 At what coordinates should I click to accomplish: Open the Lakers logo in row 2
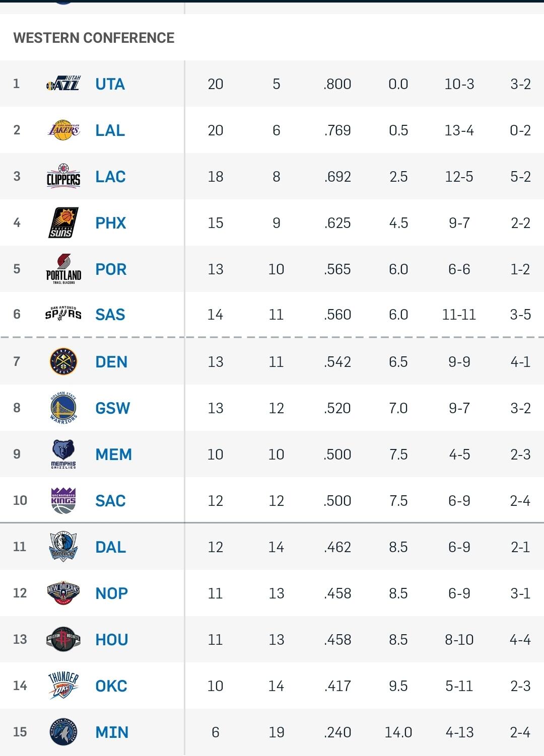tap(63, 130)
